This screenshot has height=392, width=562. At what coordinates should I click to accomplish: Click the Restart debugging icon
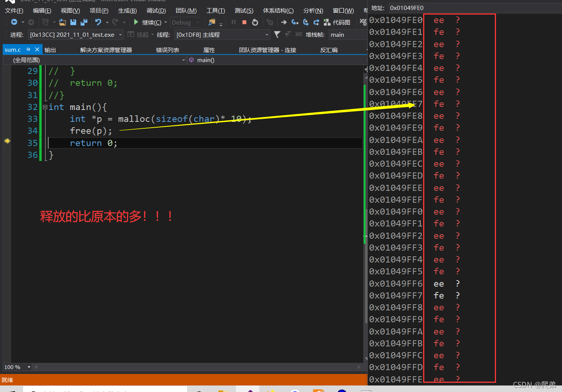tap(255, 22)
